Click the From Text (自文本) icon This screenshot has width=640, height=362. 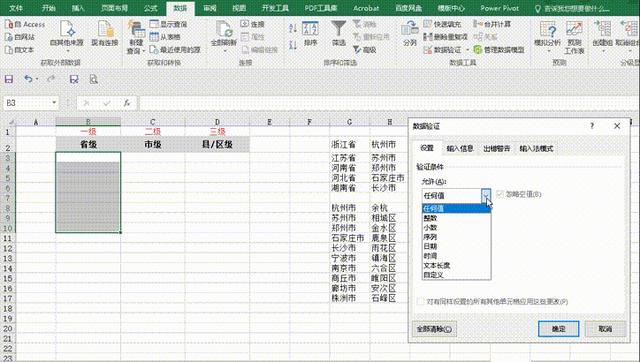click(9, 50)
